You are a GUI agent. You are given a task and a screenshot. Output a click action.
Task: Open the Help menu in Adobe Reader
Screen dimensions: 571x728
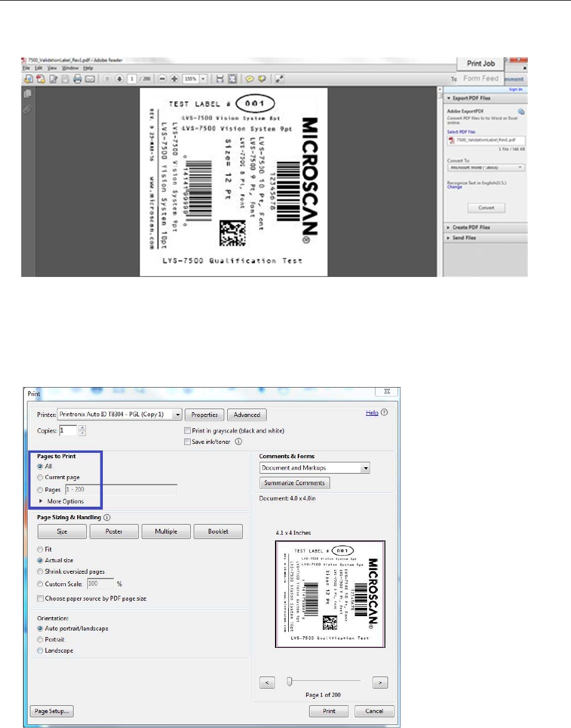(x=88, y=68)
